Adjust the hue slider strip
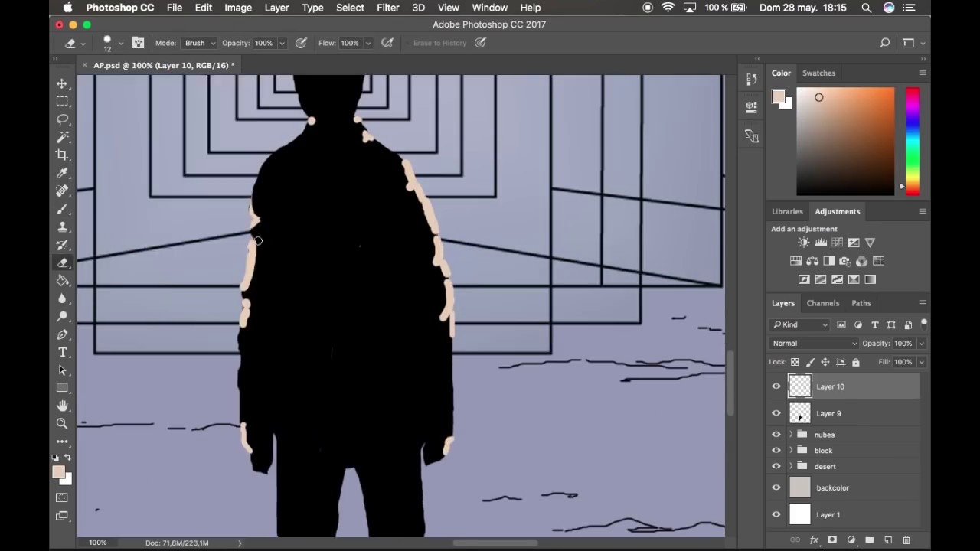 (913, 142)
